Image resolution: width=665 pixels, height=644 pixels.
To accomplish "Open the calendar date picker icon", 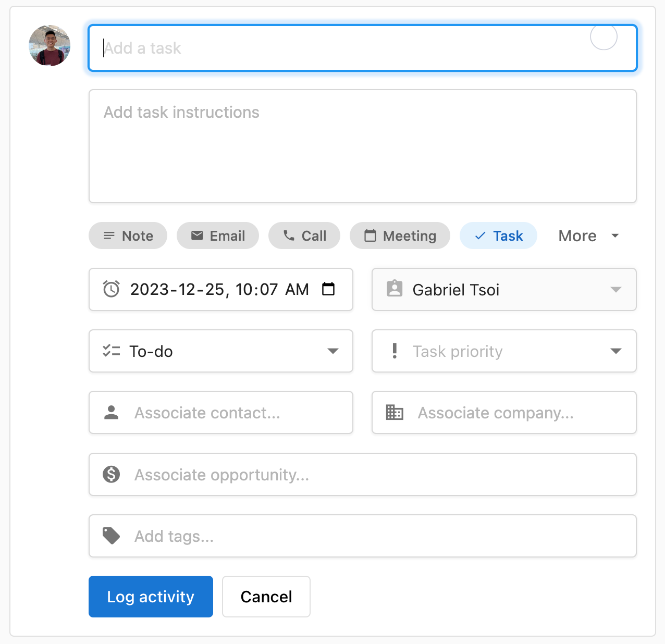I will pyautogui.click(x=329, y=289).
